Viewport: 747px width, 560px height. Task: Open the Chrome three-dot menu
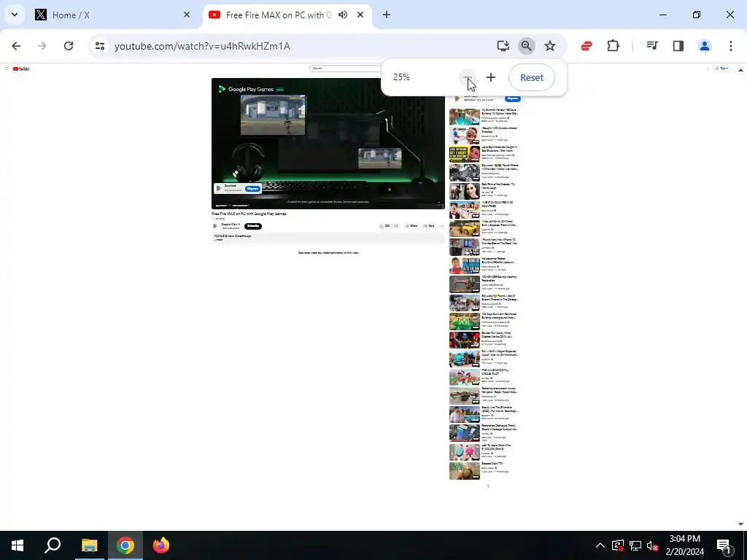click(731, 46)
